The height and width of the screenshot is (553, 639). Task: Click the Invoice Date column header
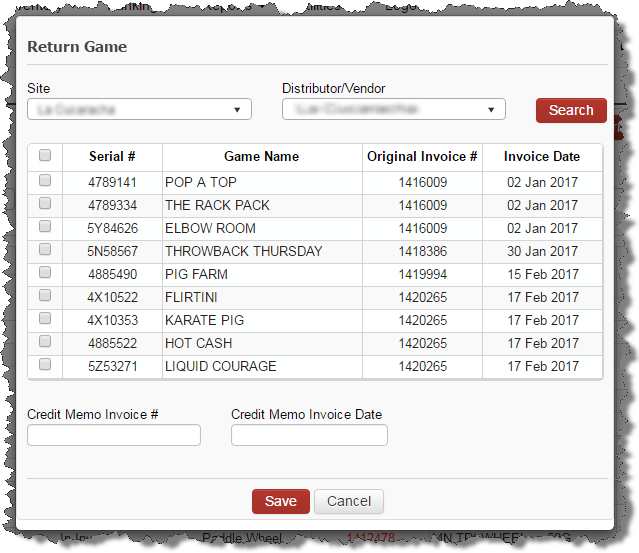point(542,156)
